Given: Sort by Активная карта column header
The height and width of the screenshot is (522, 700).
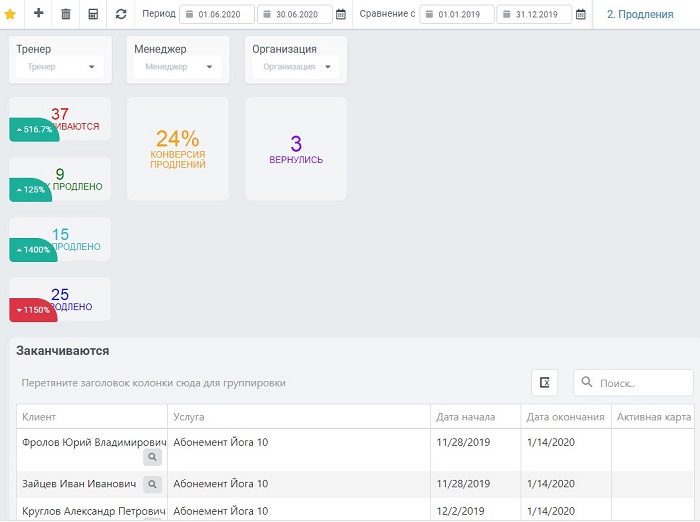Looking at the screenshot, I should 653,417.
